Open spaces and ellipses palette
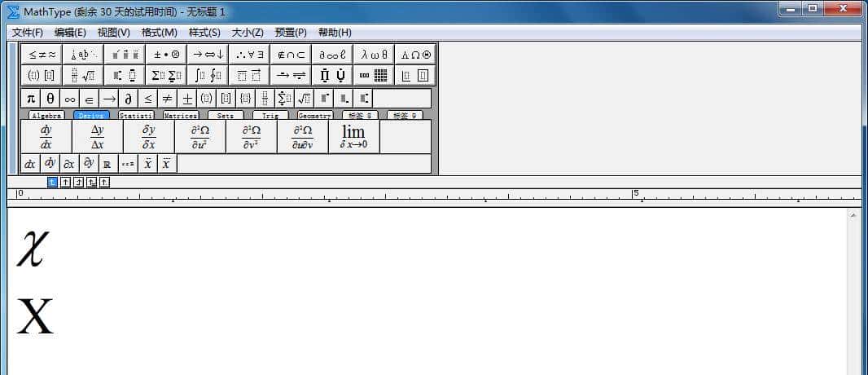The image size is (868, 375). click(x=83, y=55)
